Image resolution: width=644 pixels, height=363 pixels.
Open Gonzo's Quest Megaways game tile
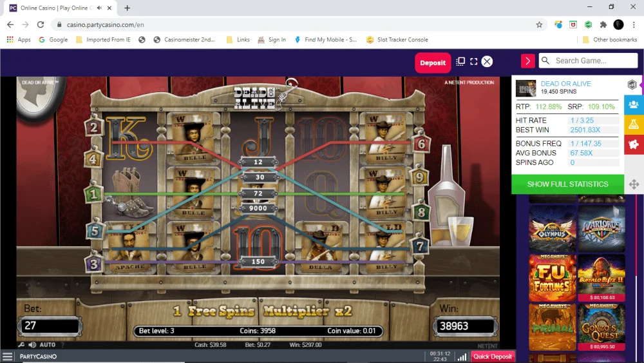[601, 328]
